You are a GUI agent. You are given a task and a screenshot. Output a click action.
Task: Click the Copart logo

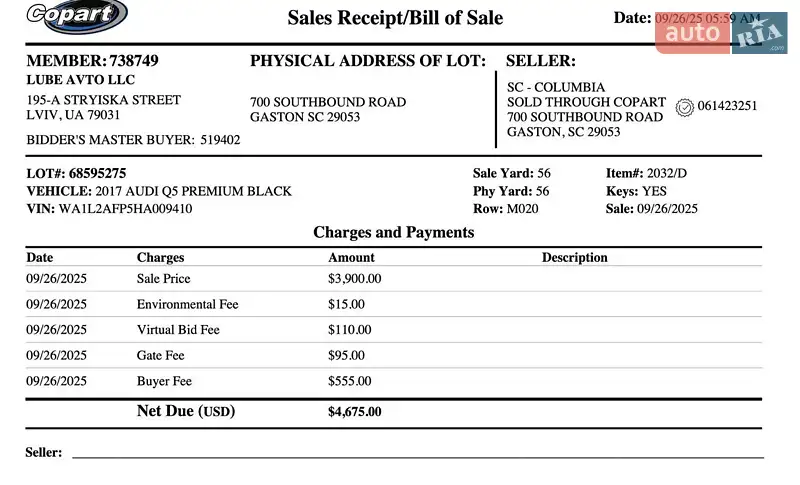coord(77,15)
